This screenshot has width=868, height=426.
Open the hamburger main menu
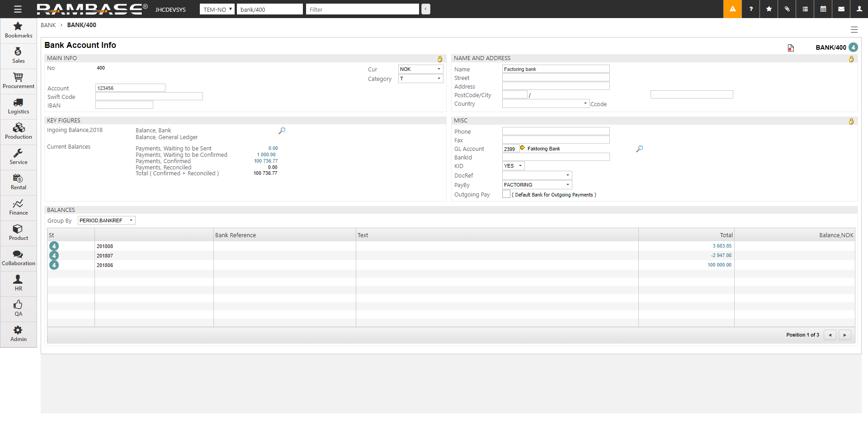(18, 9)
